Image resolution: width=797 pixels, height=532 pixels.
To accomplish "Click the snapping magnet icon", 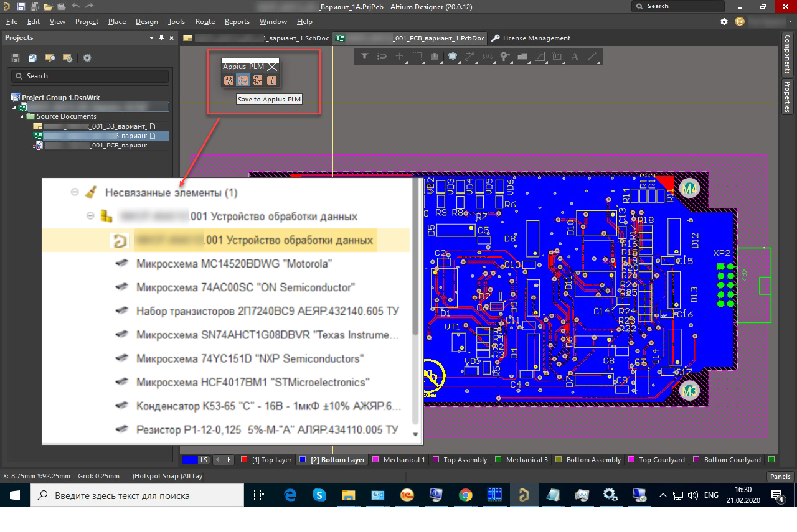I will [x=382, y=56].
